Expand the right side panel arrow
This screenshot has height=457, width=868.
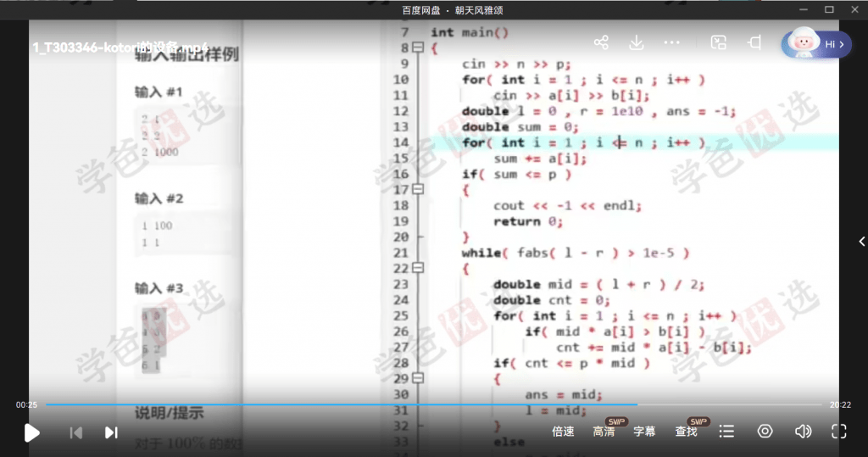coord(862,242)
